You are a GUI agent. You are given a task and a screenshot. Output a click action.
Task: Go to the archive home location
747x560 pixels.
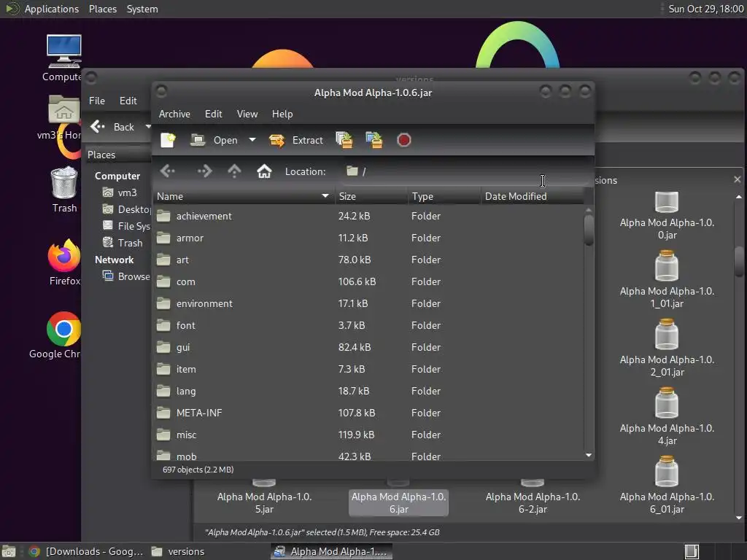[264, 171]
